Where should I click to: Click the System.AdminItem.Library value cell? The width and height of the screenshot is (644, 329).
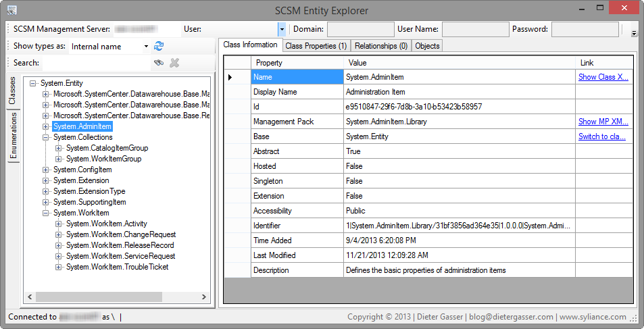point(459,122)
